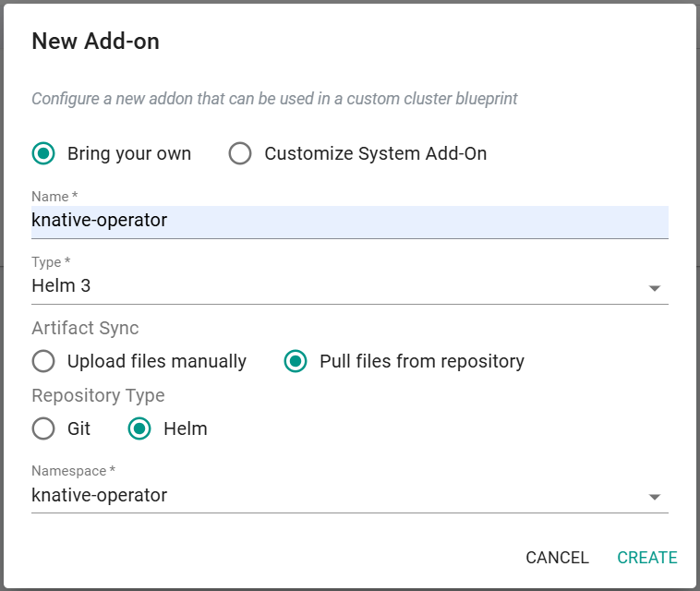Select the Bring your own radio button
The width and height of the screenshot is (700, 591).
coord(43,153)
